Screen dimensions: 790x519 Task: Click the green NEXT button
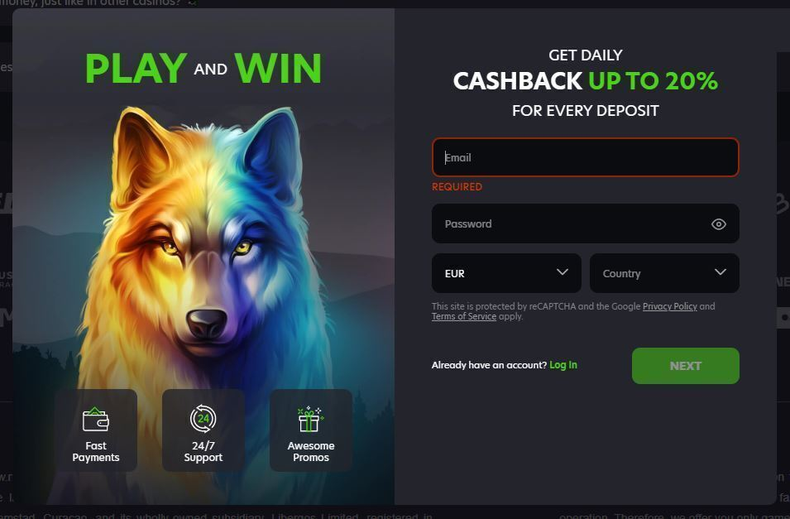click(x=686, y=366)
